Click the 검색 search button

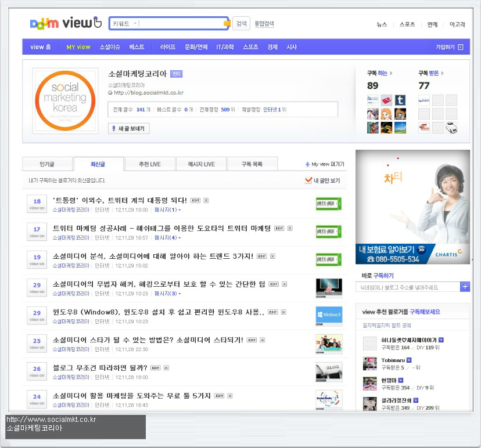coord(242,23)
